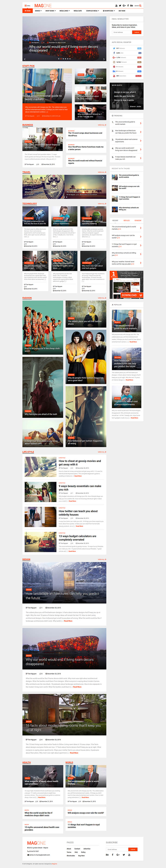166x868 pixels.
Task: Select Buy Now in the navigation bar
Action: pyautogui.click(x=122, y=11)
